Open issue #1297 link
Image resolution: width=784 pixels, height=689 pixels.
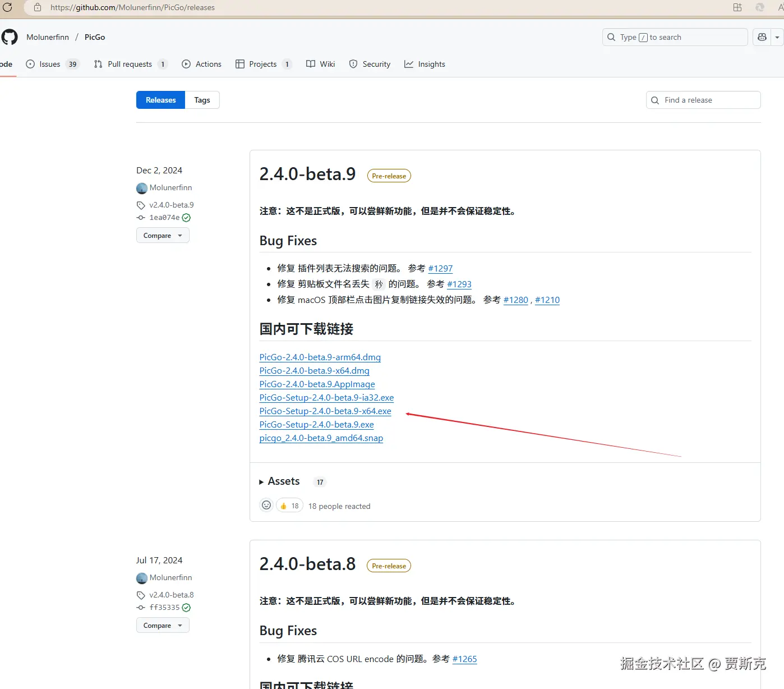[x=440, y=269]
